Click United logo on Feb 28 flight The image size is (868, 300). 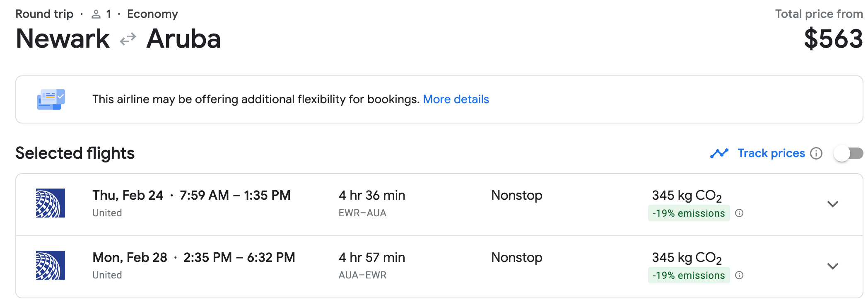tap(51, 265)
